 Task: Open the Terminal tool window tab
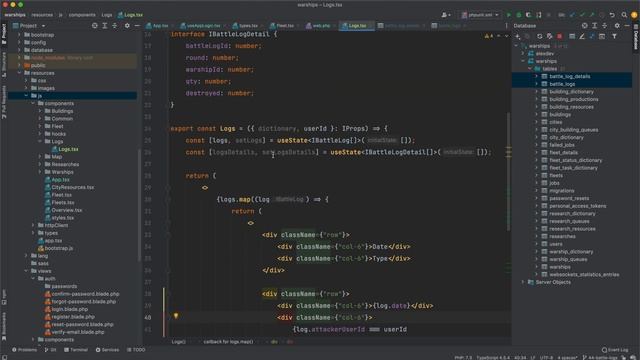pyautogui.click(x=76, y=350)
